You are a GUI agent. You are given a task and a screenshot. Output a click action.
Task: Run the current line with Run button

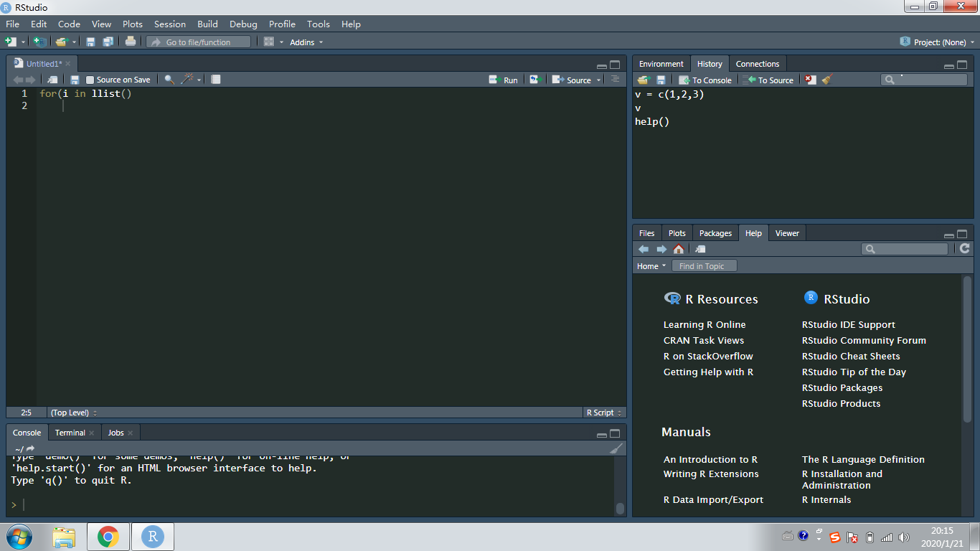point(504,80)
